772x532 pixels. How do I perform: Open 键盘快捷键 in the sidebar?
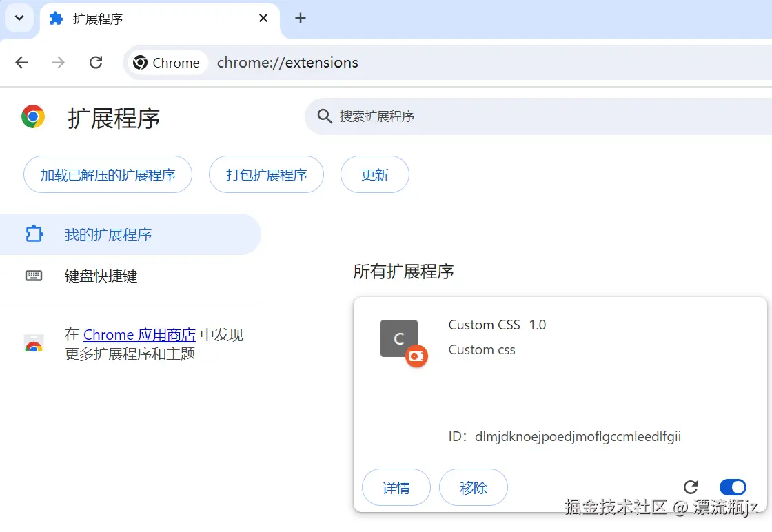(x=130, y=276)
